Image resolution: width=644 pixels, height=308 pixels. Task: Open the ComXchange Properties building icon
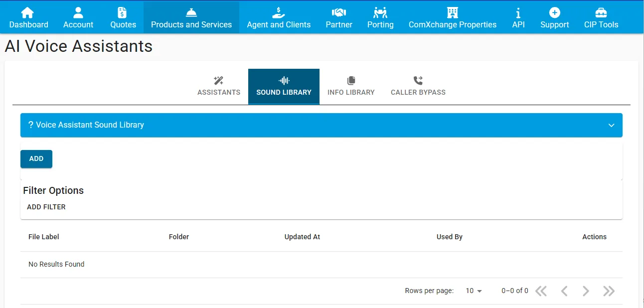pos(453,12)
